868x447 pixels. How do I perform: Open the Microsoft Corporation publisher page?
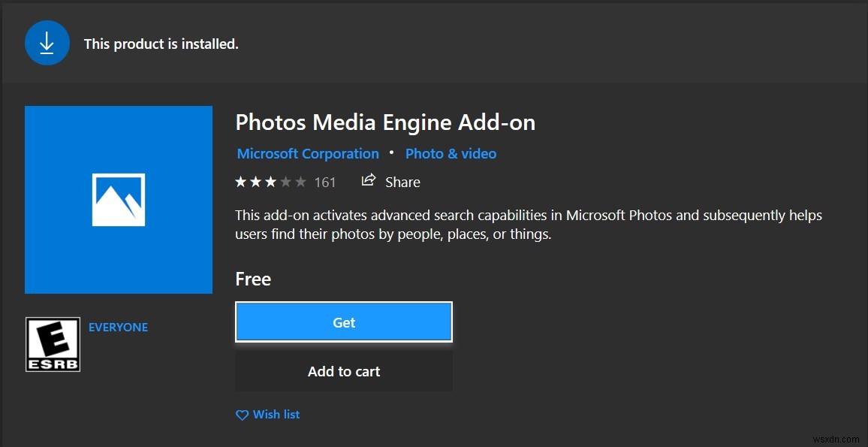pyautogui.click(x=308, y=153)
